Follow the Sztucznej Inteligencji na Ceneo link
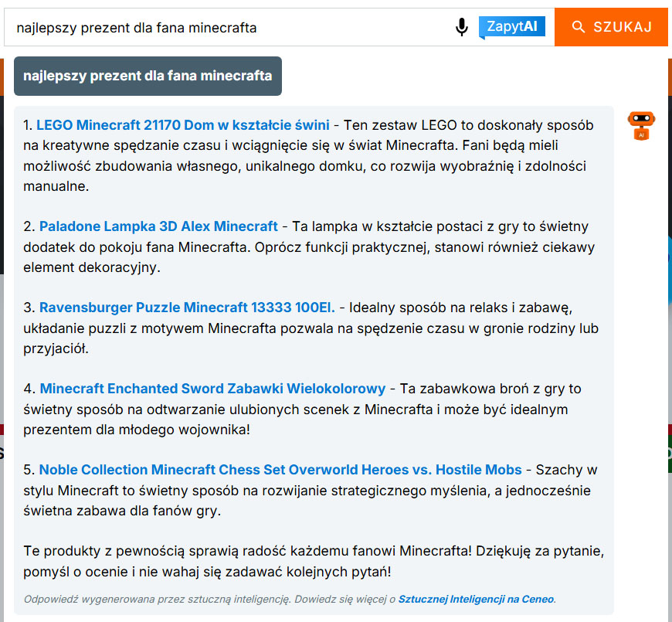 pyautogui.click(x=476, y=599)
